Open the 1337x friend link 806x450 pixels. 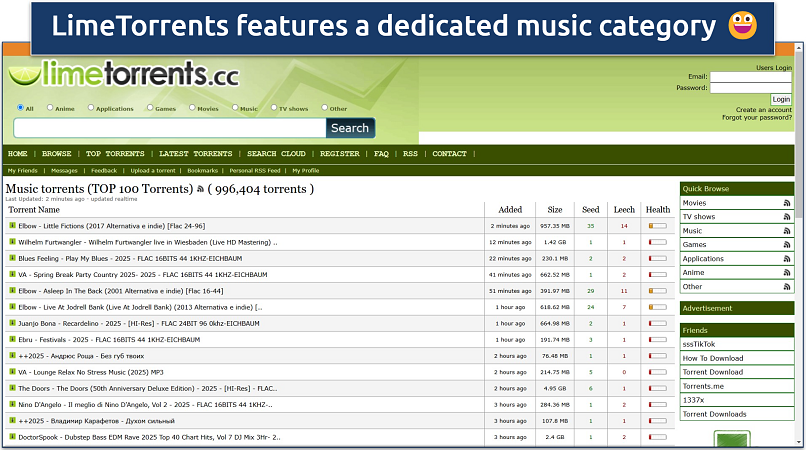[x=693, y=400]
